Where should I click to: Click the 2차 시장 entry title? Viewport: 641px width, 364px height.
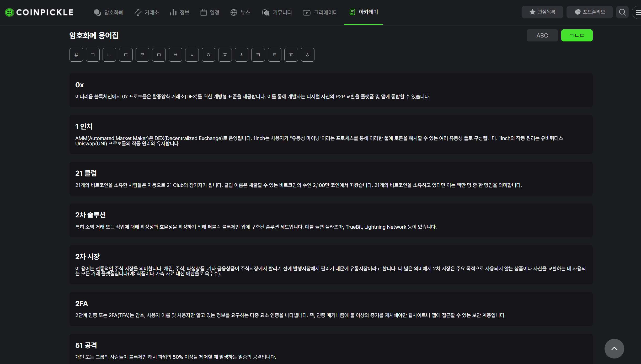click(x=87, y=256)
